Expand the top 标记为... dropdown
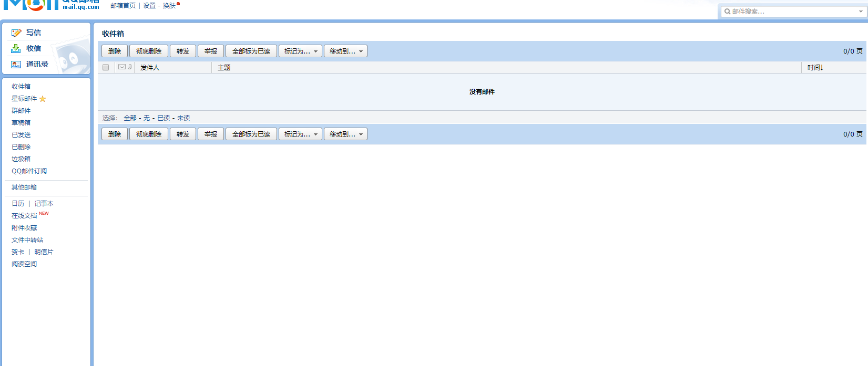Viewport: 868px width, 366px height. point(300,51)
